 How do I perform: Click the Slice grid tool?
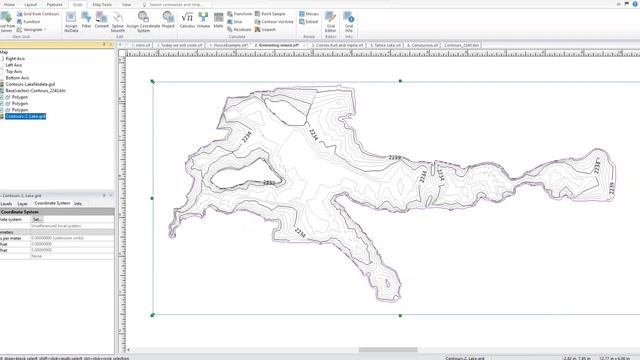[x=235, y=22]
